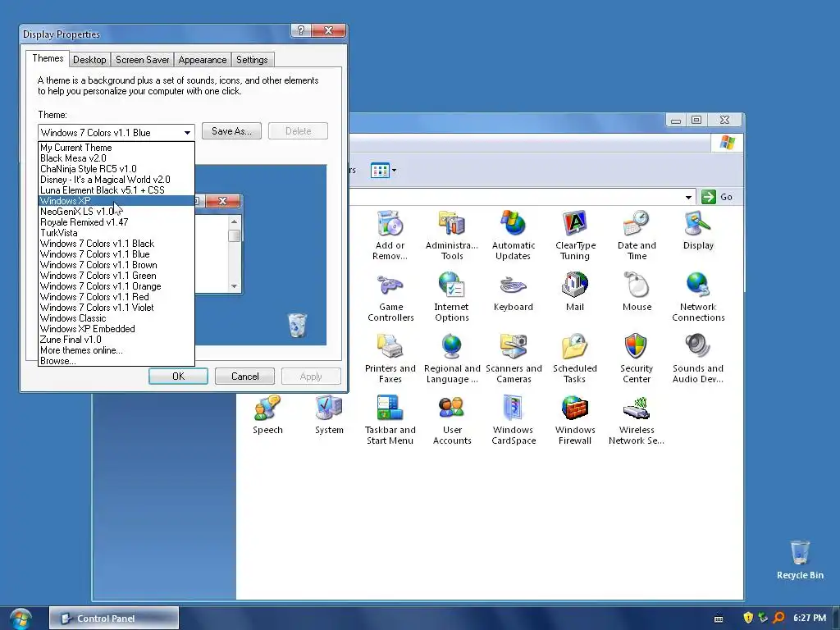
Task: Click OK in Display Properties
Action: click(x=178, y=377)
